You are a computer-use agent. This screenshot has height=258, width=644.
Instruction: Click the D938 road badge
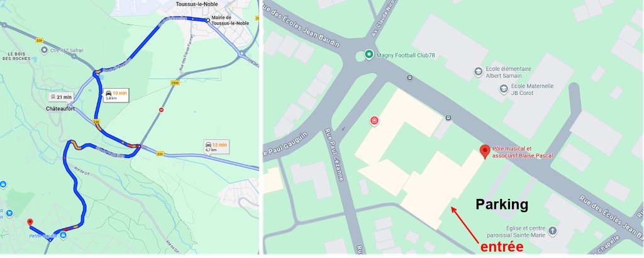tap(175, 82)
